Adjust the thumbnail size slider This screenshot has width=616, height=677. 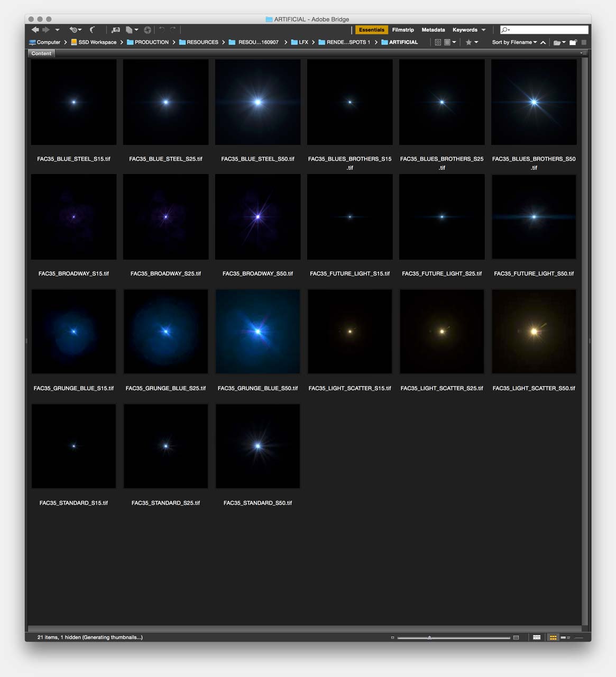click(x=429, y=637)
